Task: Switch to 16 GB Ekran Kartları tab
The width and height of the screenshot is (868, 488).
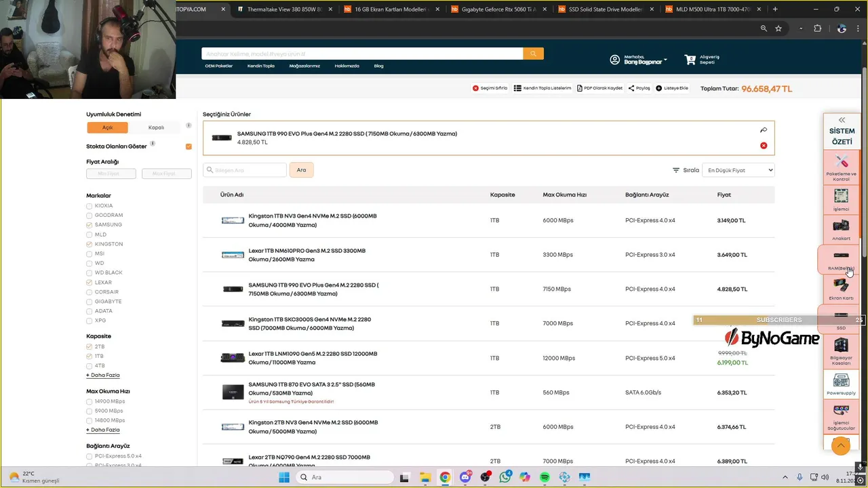Action: [x=391, y=9]
